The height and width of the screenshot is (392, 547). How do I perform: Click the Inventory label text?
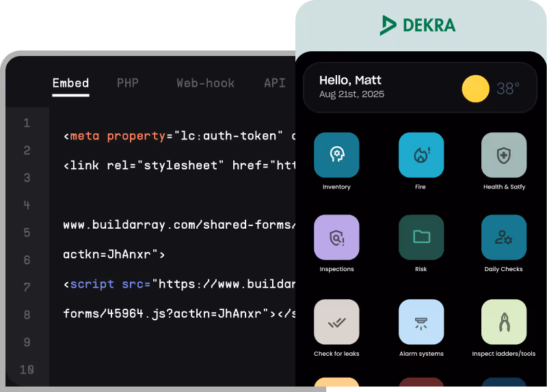(336, 186)
